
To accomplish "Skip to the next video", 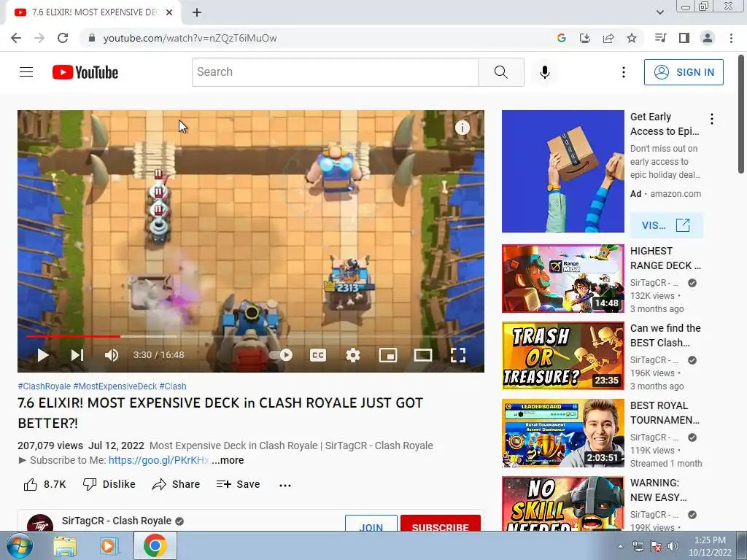I will pos(77,355).
